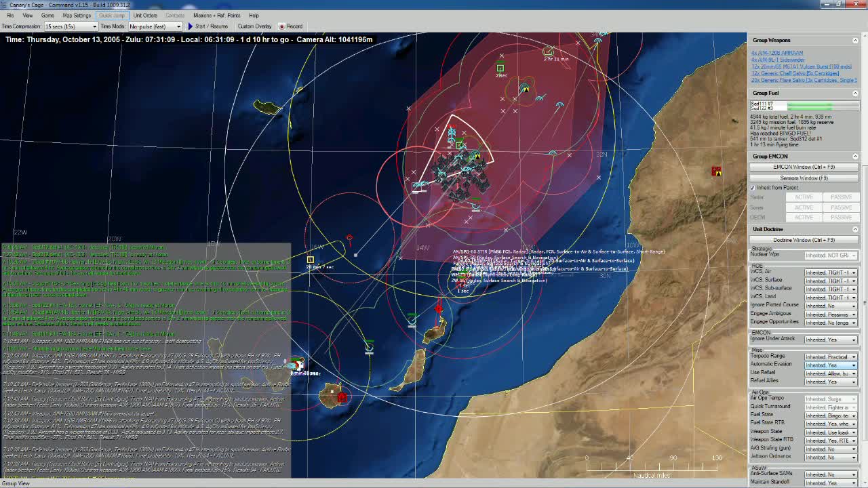Toggle Inherit from Parent checkbox
This screenshot has height=488, width=868.
click(753, 188)
